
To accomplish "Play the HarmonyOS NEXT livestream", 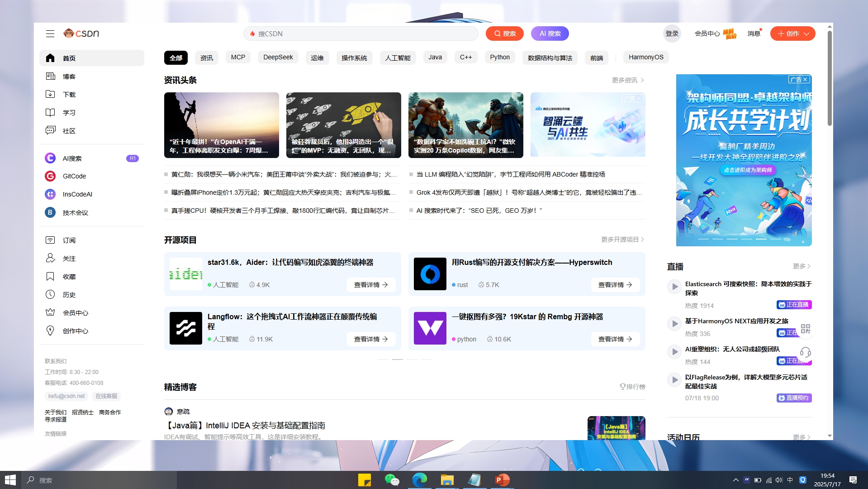I will point(674,324).
